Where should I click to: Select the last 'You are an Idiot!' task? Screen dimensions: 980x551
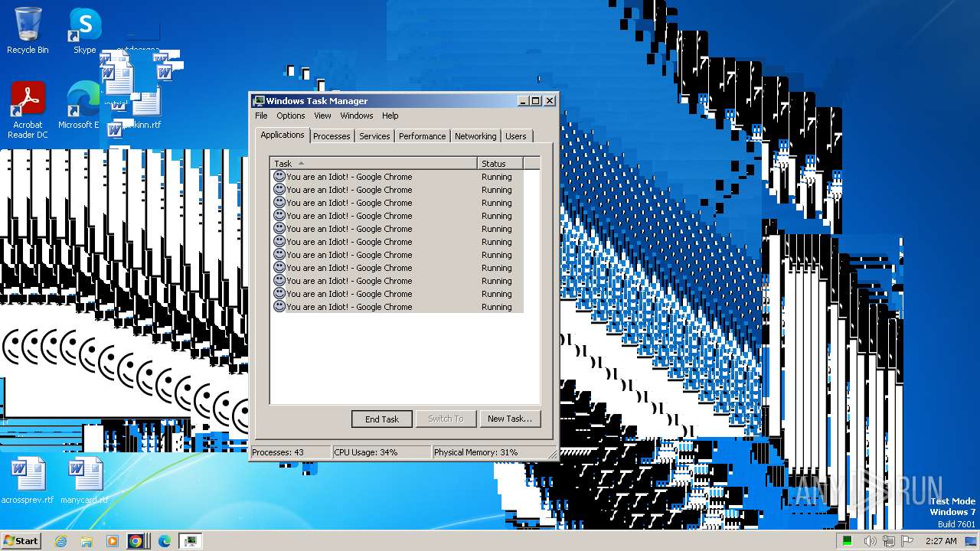click(397, 307)
